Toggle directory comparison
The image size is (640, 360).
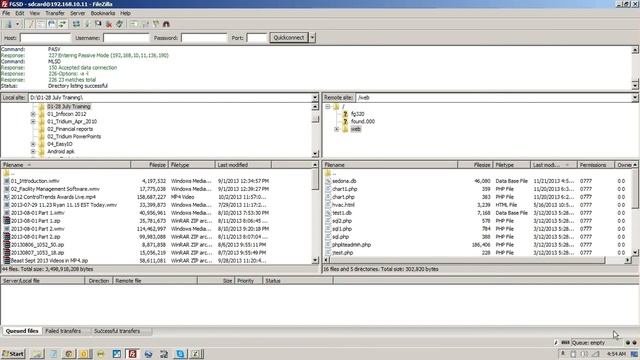pos(145,24)
